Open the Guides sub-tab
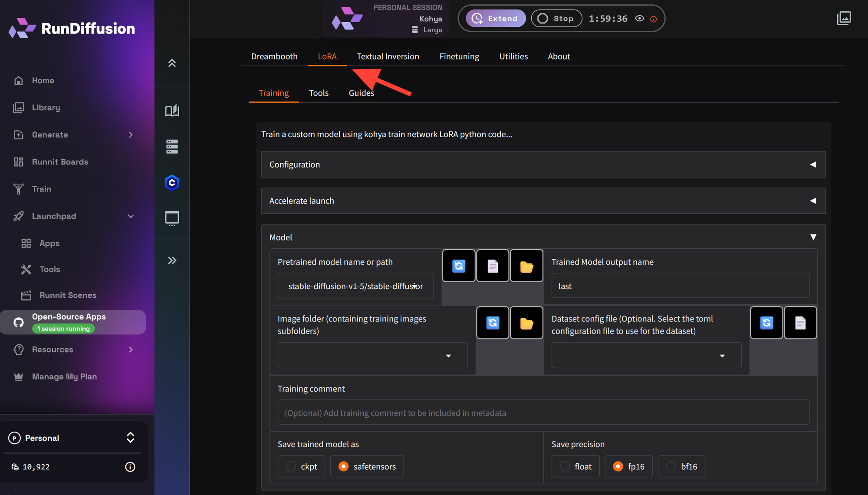The height and width of the screenshot is (495, 868). [x=361, y=93]
